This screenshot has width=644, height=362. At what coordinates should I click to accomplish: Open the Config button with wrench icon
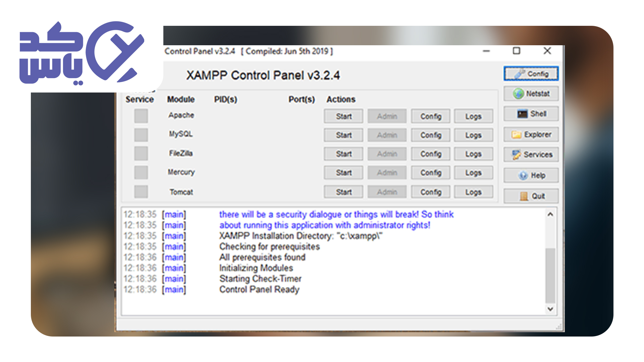531,74
